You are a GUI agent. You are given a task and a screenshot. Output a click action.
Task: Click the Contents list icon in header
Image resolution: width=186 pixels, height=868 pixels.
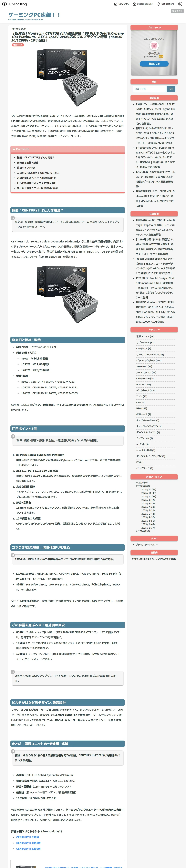pyautogui.click(x=14, y=149)
